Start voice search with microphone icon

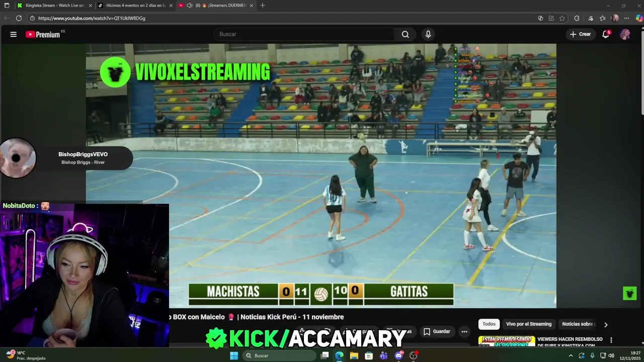[428, 34]
